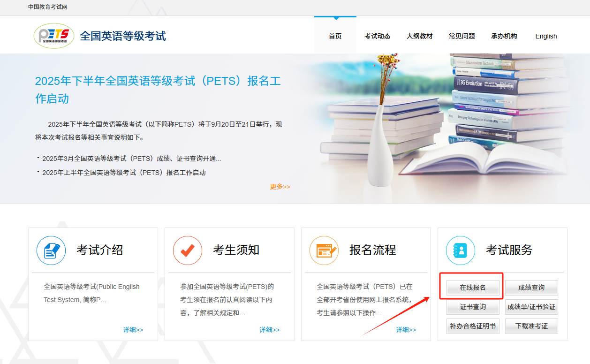590x364 pixels.
Task: Click the 下载准考证 button
Action: [x=531, y=326]
